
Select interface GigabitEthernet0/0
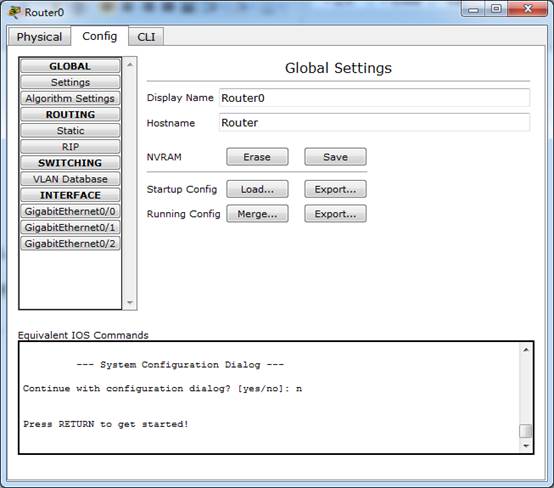click(x=70, y=211)
